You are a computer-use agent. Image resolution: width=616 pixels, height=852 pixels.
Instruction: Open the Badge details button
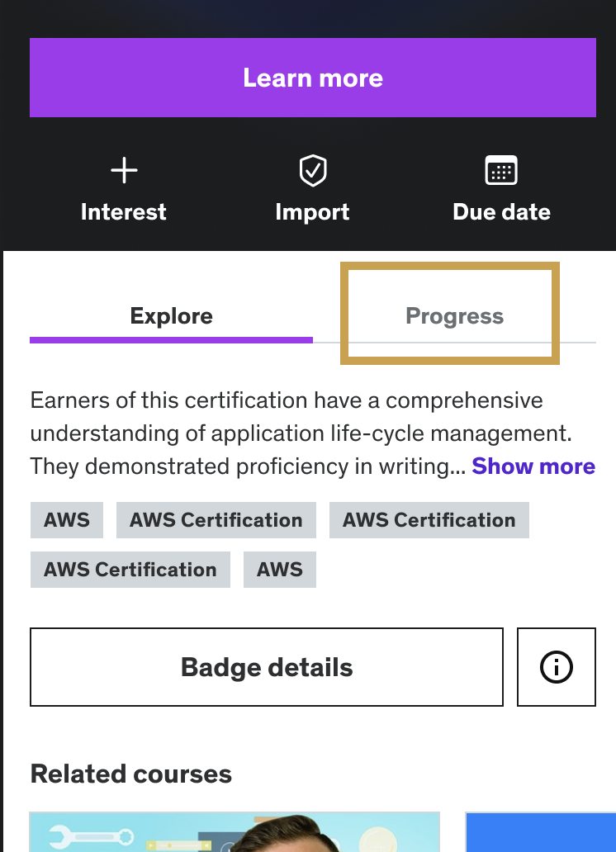click(x=266, y=667)
